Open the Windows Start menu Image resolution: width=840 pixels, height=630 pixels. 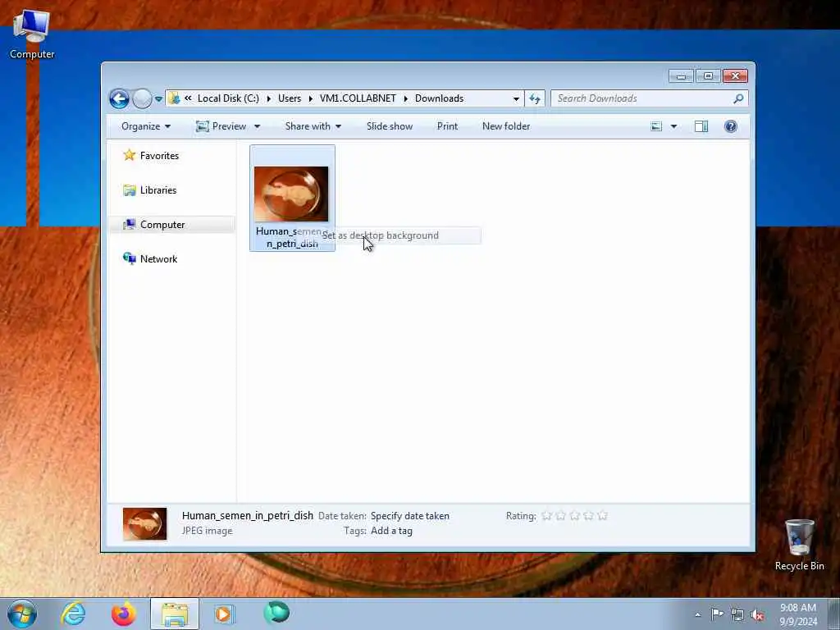click(22, 614)
